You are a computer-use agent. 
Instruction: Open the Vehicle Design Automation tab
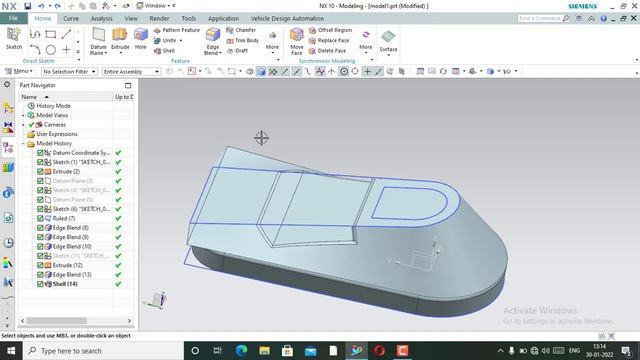[287, 18]
